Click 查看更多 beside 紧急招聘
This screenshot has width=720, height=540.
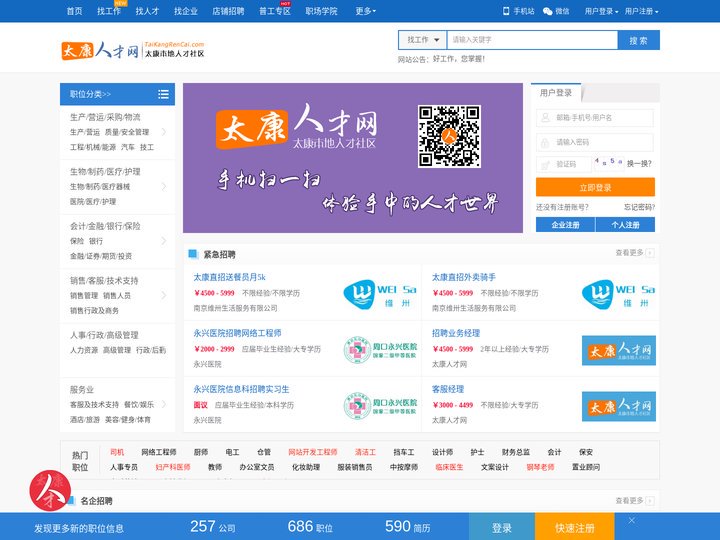tap(630, 253)
